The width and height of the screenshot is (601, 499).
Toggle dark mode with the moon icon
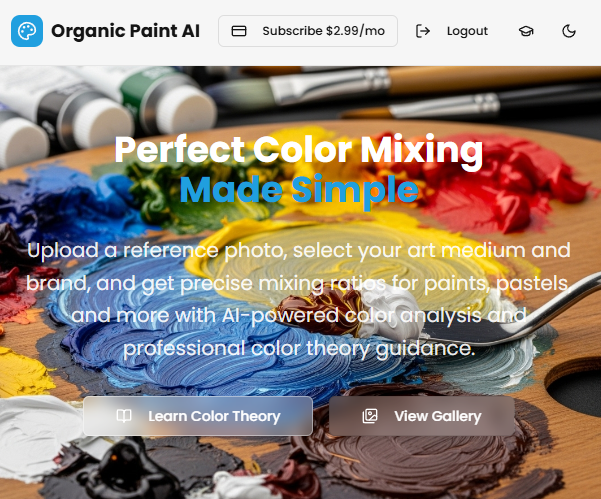(569, 31)
